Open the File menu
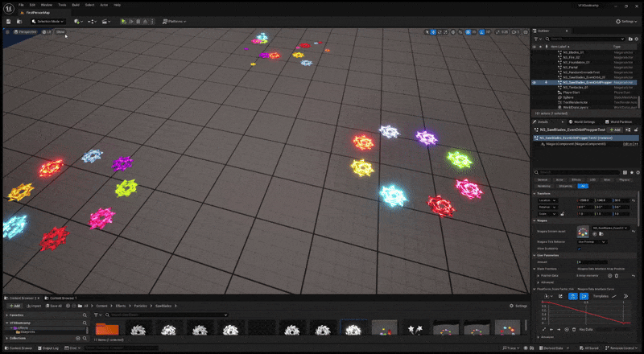This screenshot has height=354, width=644. click(x=21, y=5)
